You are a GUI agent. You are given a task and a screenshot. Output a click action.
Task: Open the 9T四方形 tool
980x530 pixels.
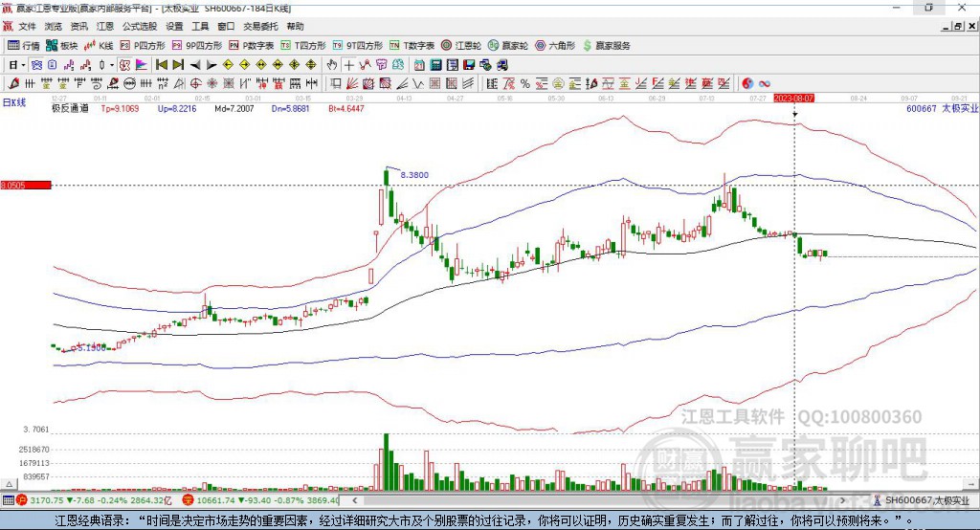point(358,46)
